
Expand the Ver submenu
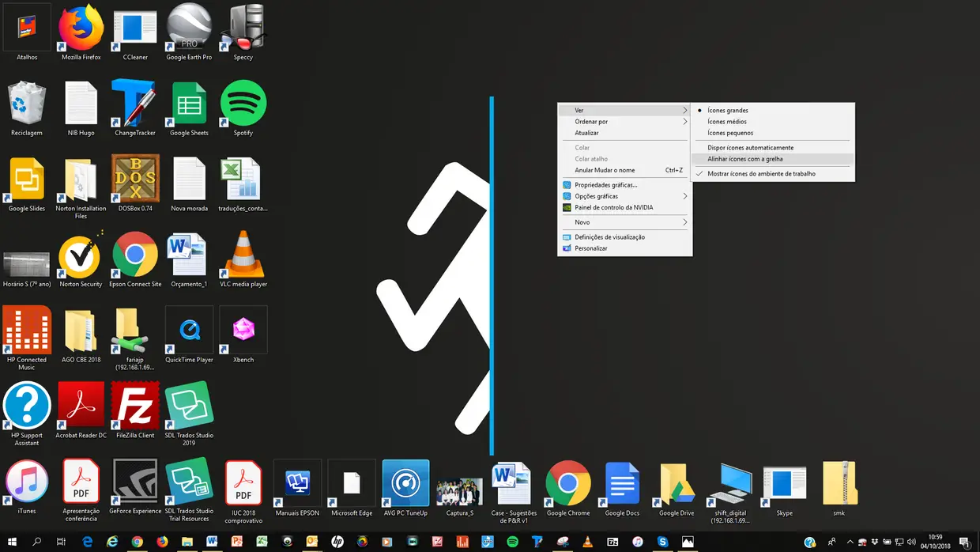(624, 111)
